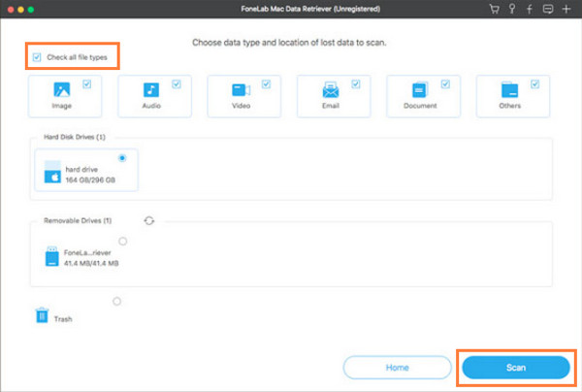Toggle the Others type checkbox

tap(534, 84)
